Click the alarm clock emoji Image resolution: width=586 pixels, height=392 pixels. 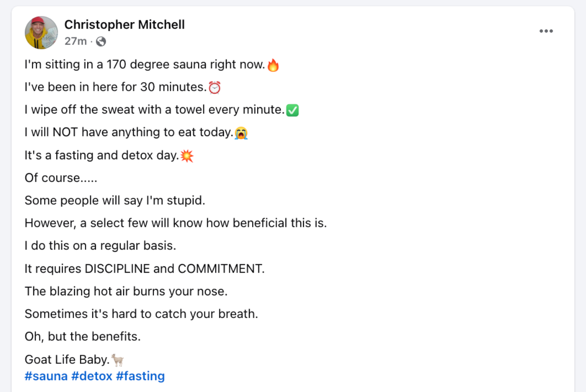tap(214, 88)
